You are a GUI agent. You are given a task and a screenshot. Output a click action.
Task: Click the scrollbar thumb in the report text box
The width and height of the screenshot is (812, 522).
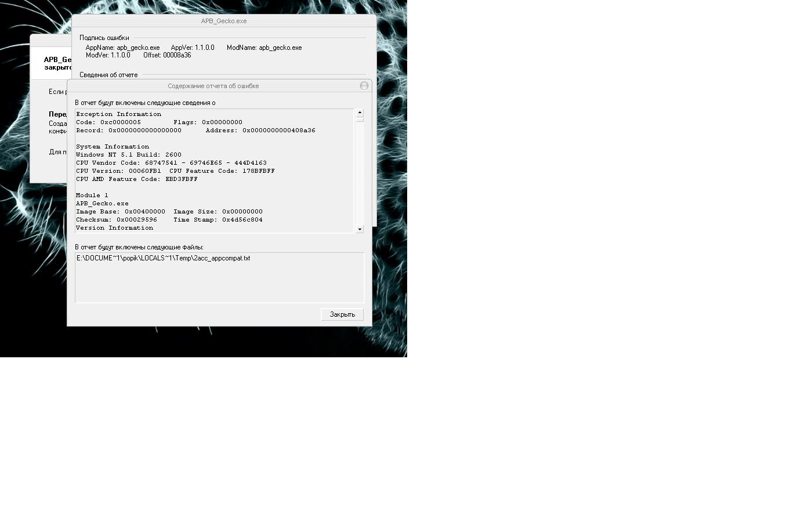[360, 119]
